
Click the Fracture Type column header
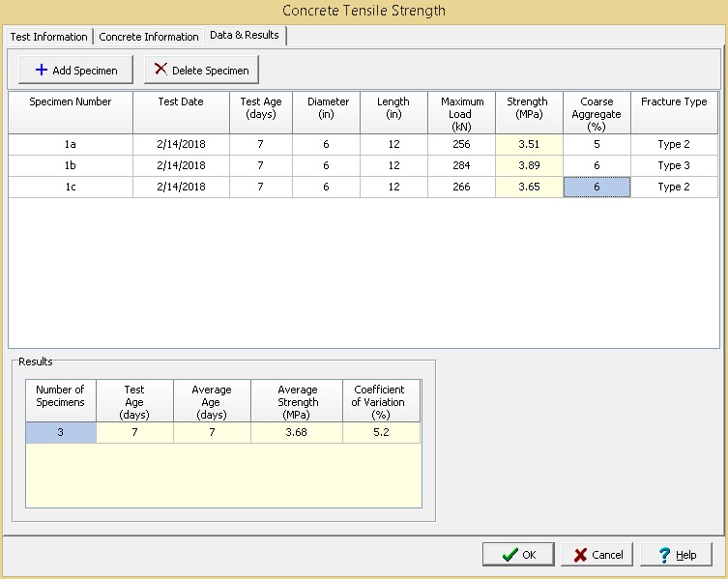(674, 101)
